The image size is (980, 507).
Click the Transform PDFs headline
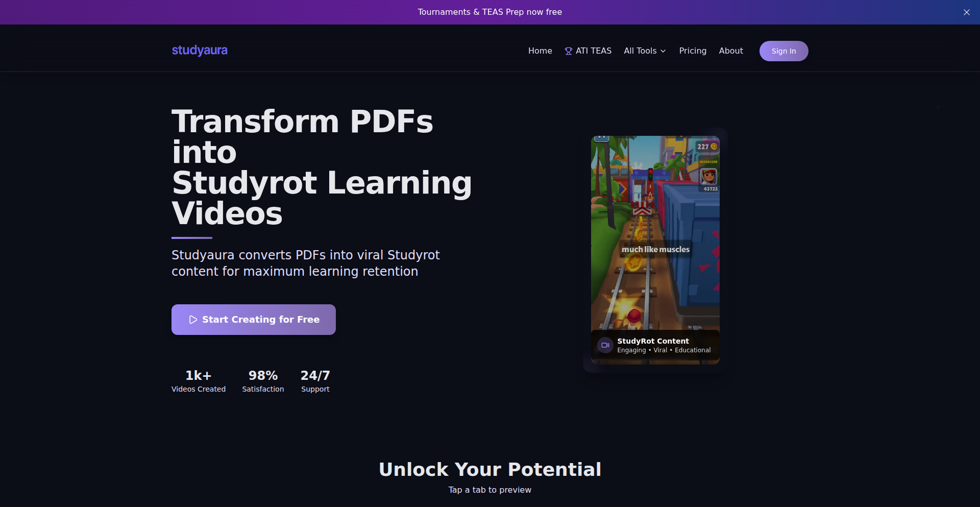[x=322, y=167]
